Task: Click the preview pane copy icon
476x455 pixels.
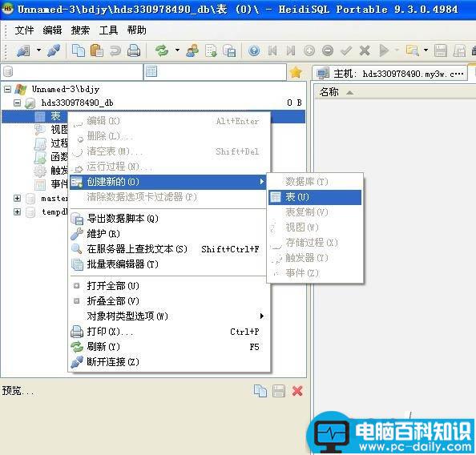Action: click(260, 391)
